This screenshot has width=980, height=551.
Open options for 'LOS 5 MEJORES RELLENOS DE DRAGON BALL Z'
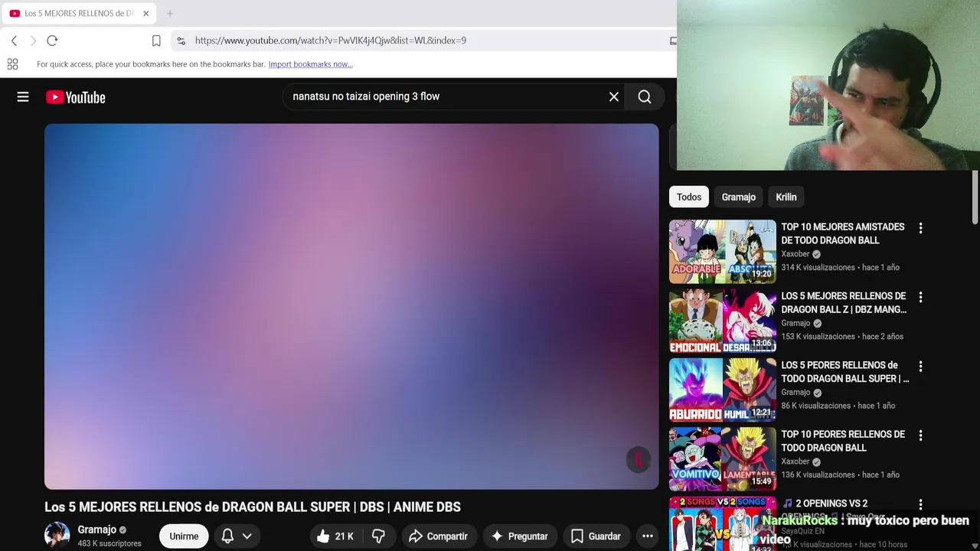[920, 297]
